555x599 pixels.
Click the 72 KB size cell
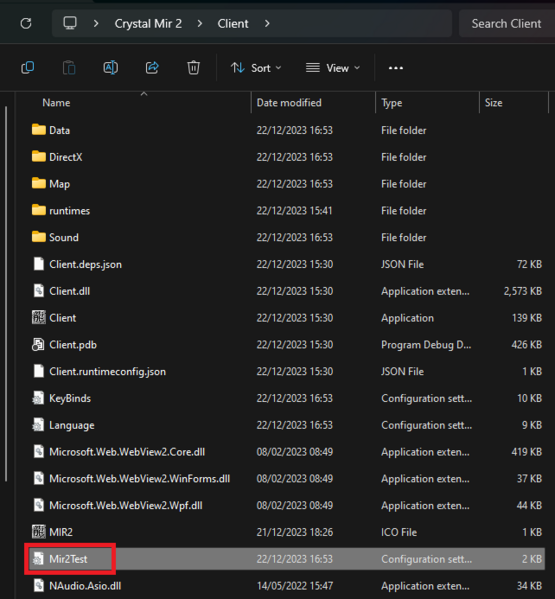pos(529,264)
